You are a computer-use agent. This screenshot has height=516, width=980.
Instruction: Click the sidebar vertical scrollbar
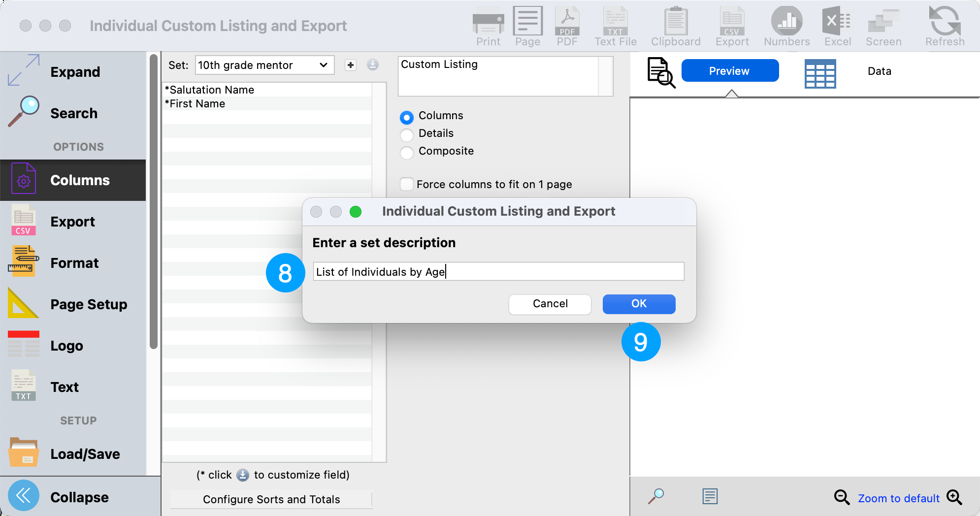point(153,202)
